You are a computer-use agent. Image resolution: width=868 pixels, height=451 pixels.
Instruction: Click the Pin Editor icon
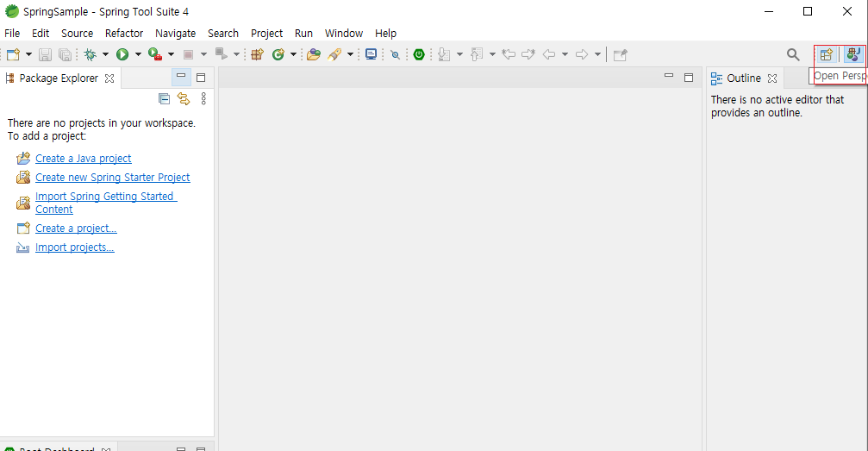click(621, 54)
